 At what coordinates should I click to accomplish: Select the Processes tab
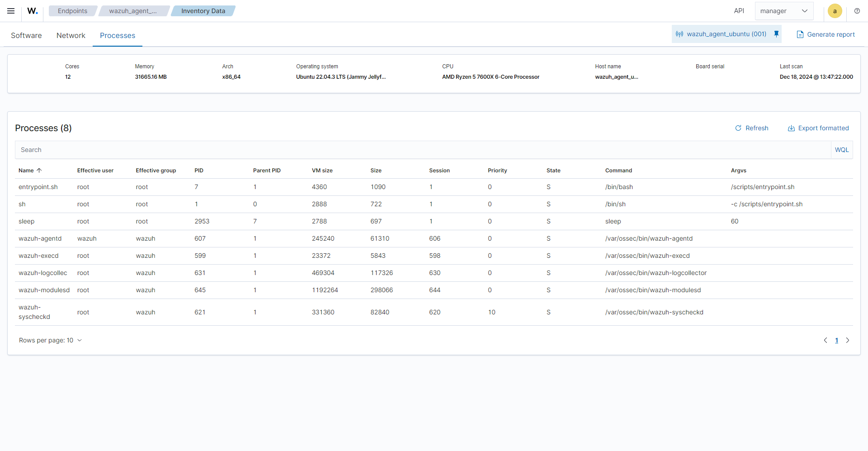click(118, 35)
